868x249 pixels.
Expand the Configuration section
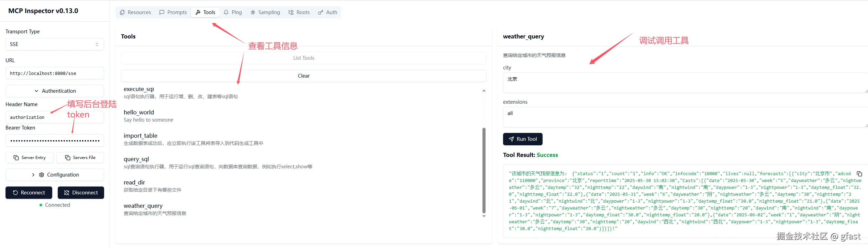tap(55, 175)
